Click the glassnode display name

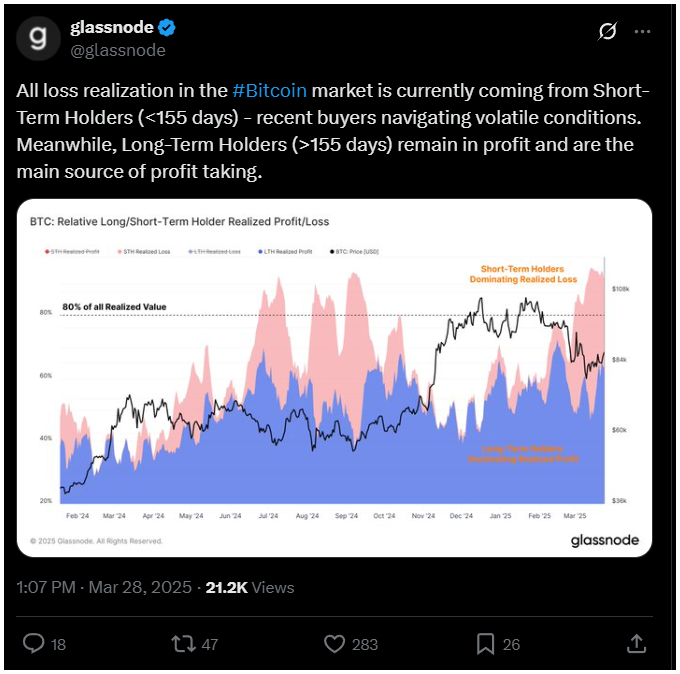coord(112,27)
